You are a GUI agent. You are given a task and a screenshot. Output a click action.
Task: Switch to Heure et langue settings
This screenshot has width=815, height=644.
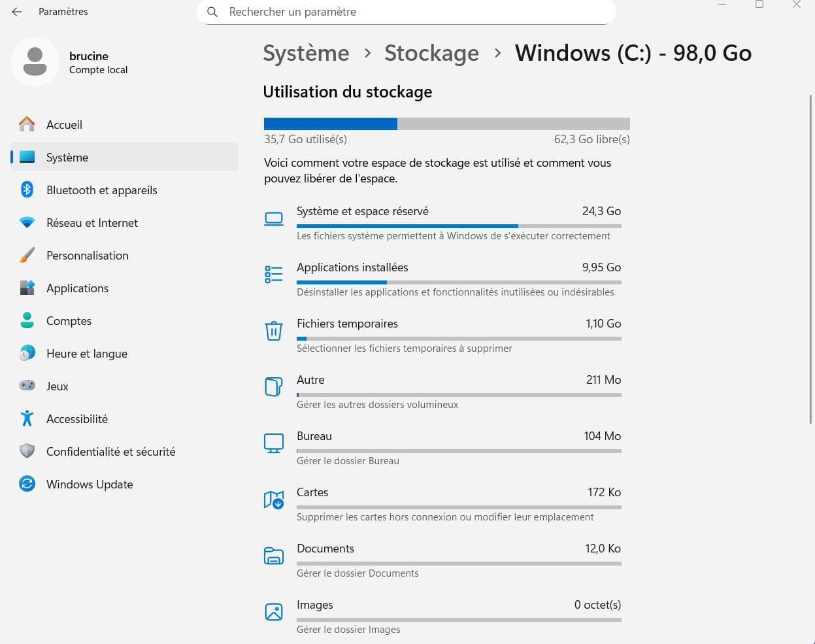[124, 353]
